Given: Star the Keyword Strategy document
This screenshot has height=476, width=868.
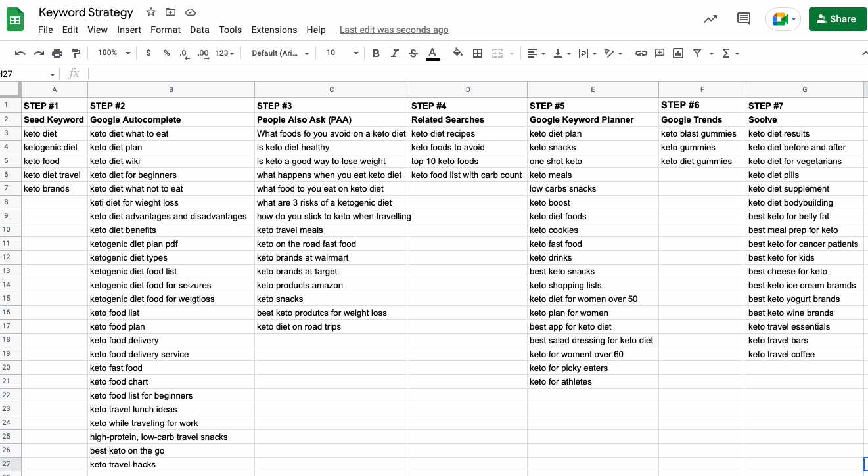Looking at the screenshot, I should click(x=151, y=12).
